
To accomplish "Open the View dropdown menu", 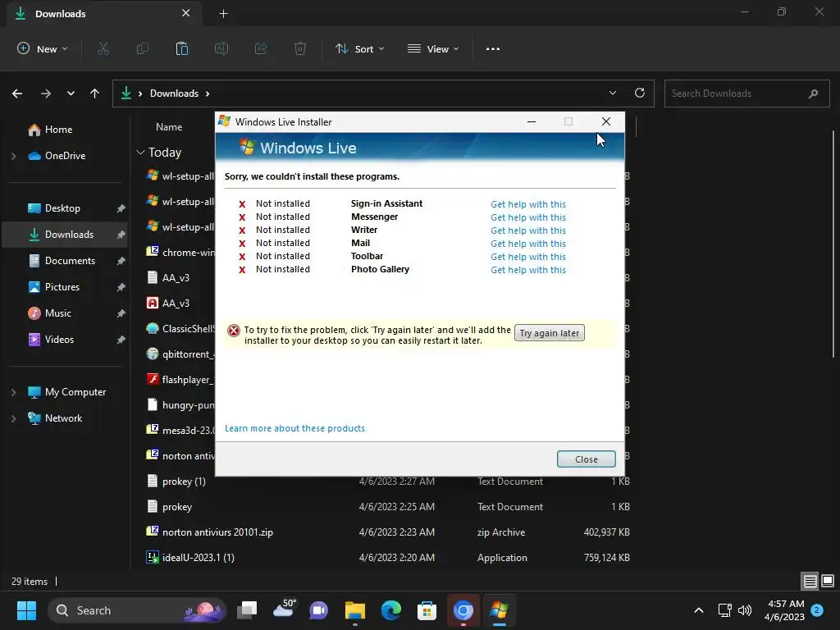I will (x=433, y=48).
